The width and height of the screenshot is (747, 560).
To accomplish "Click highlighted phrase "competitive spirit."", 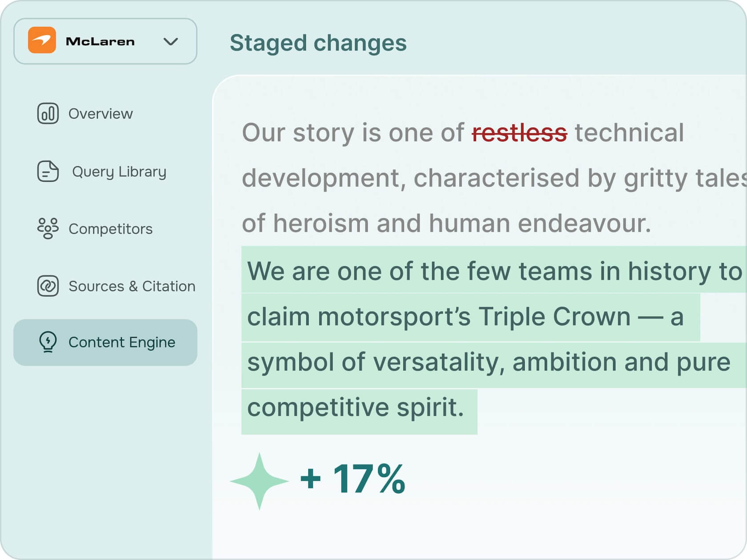I will click(x=355, y=408).
